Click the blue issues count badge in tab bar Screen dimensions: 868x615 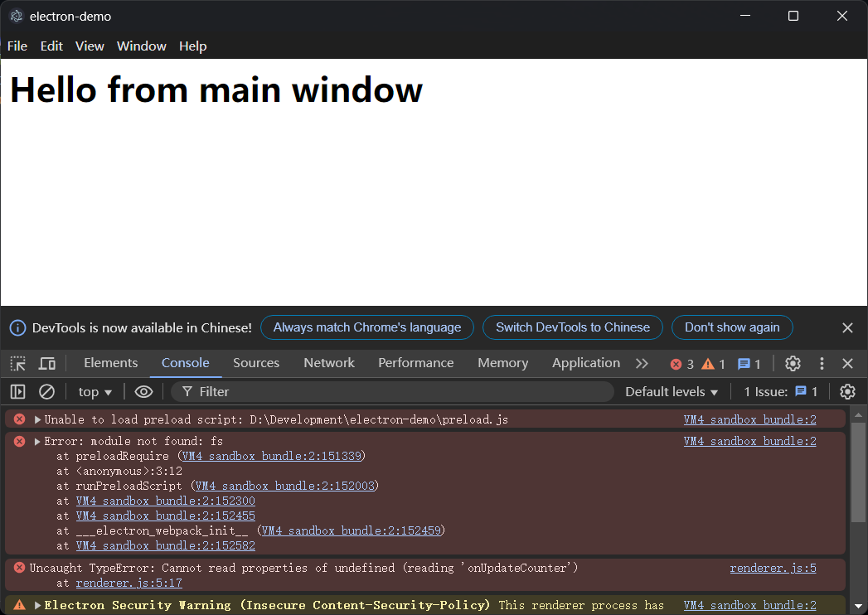[x=749, y=364]
